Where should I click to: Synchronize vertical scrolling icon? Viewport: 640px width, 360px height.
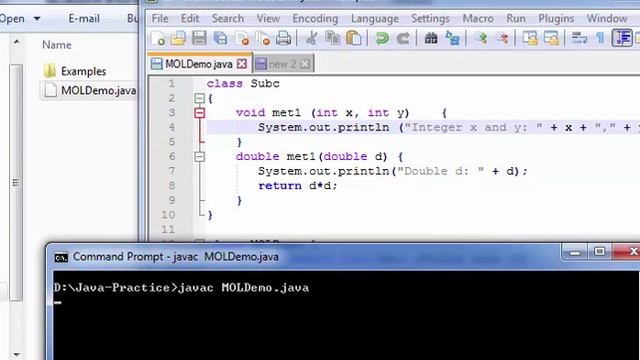(530, 38)
